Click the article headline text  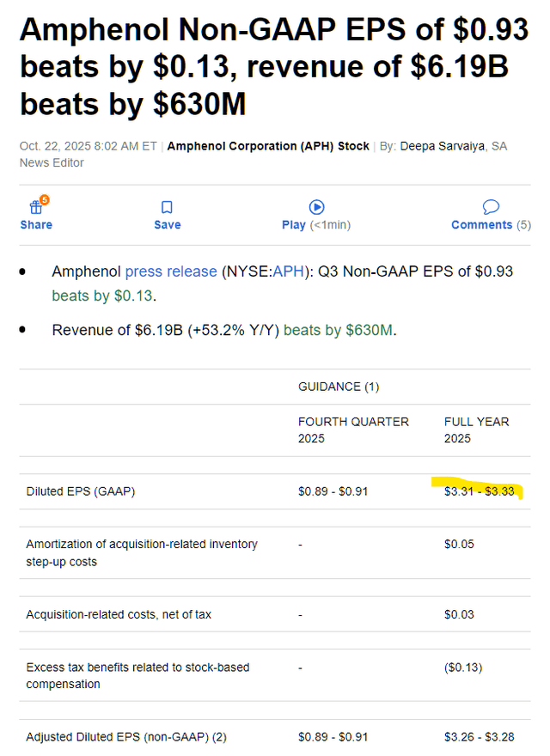click(x=273, y=67)
